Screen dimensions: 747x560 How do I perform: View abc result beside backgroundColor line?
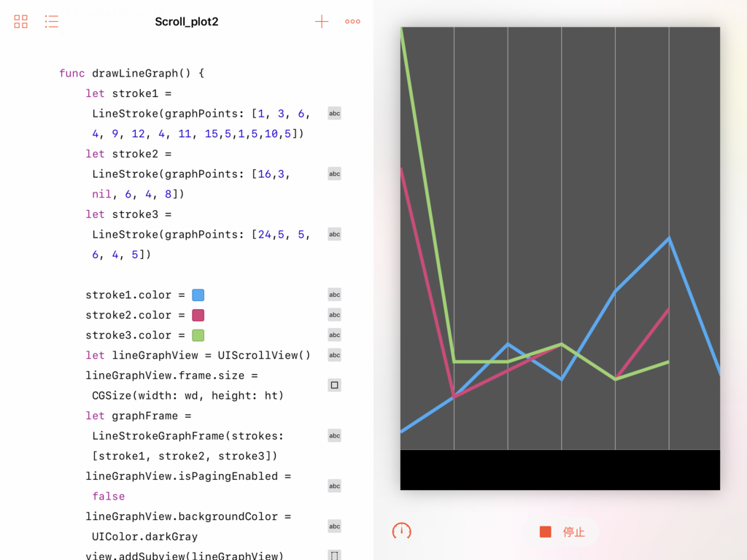tap(334, 526)
